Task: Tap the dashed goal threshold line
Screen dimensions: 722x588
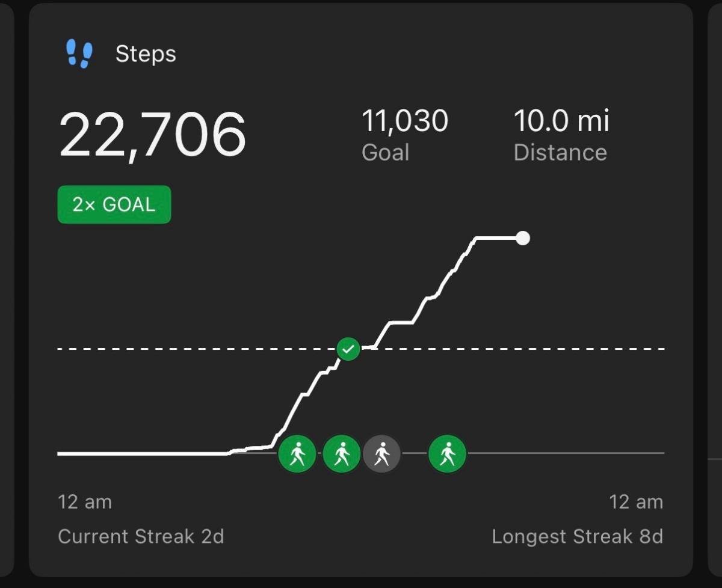Action: click(x=180, y=349)
